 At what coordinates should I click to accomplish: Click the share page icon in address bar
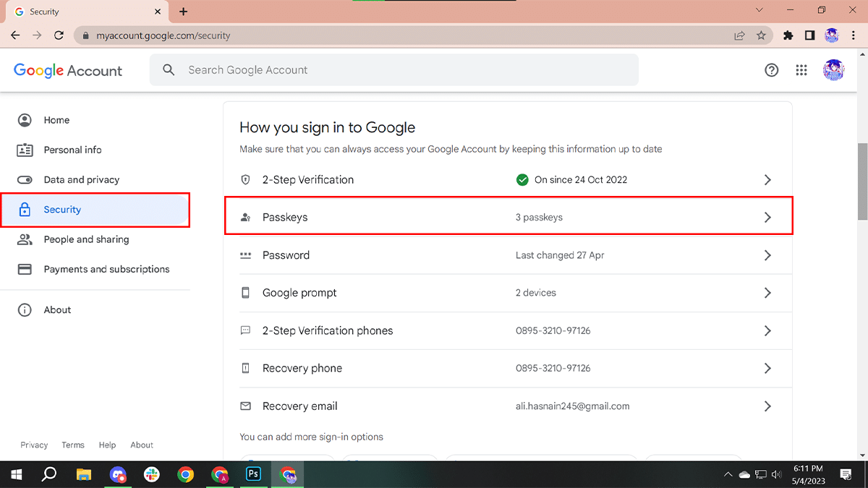coord(739,35)
